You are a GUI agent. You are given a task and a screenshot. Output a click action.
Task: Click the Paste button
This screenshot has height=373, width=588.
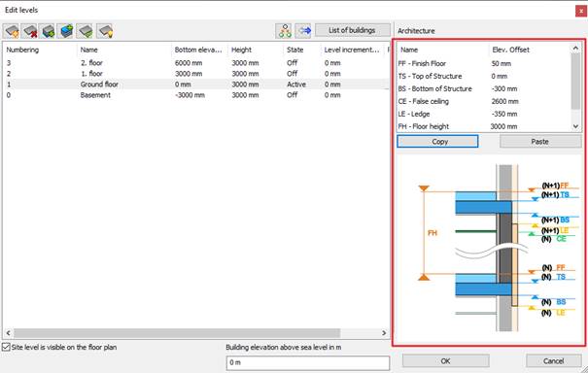pos(540,141)
